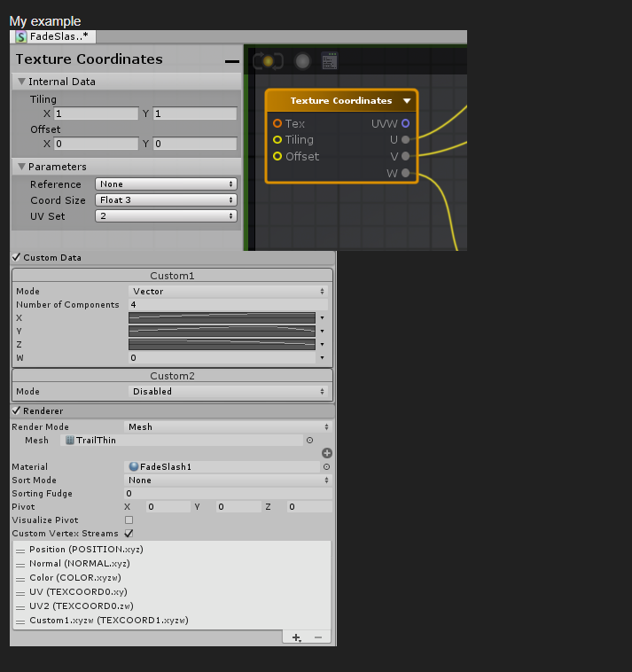Click the add mesh plus icon
Image resolution: width=632 pixels, height=672 pixels.
pos(326,453)
